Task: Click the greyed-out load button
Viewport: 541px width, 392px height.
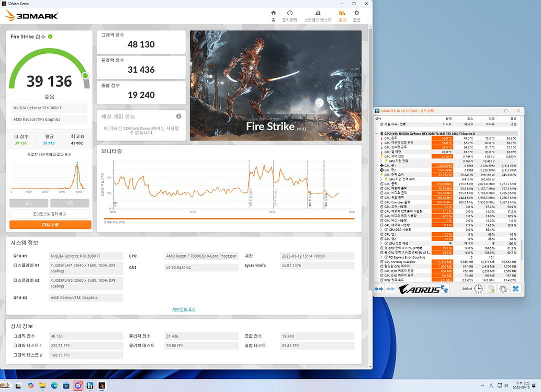Action: point(29,203)
